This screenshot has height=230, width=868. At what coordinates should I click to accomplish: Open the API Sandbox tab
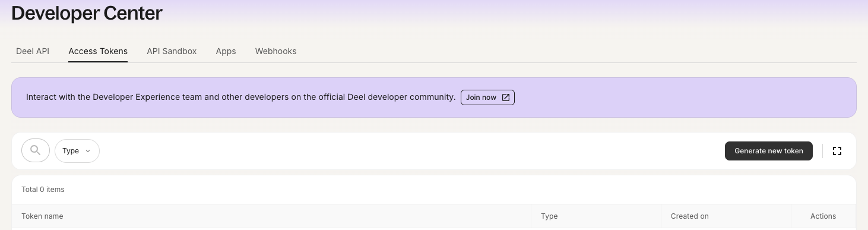coord(172,51)
